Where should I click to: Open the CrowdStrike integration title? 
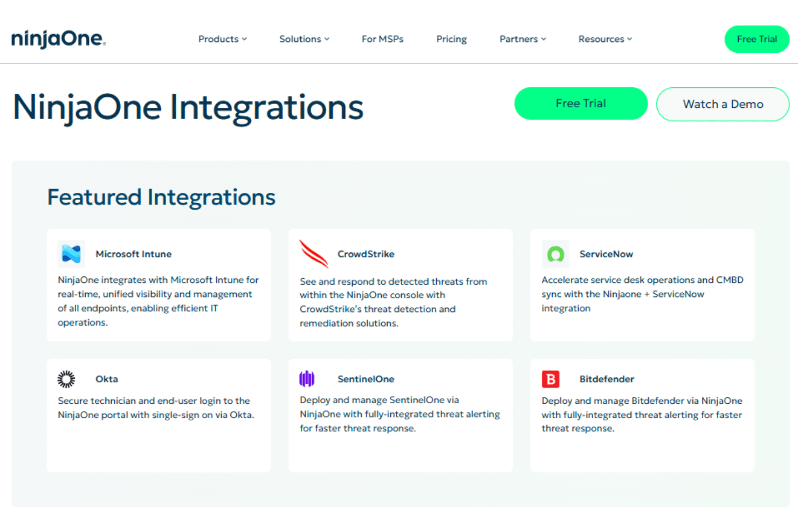(366, 254)
